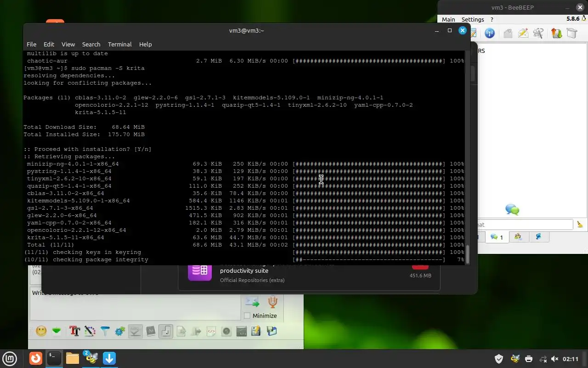
Task: Toggle the gray Aa word completer icon
Action: pos(151,331)
